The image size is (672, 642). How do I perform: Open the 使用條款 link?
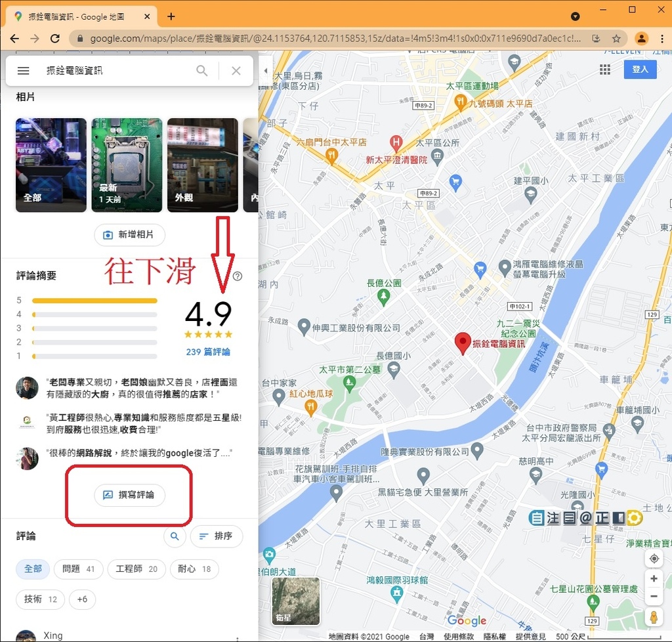pyautogui.click(x=459, y=637)
